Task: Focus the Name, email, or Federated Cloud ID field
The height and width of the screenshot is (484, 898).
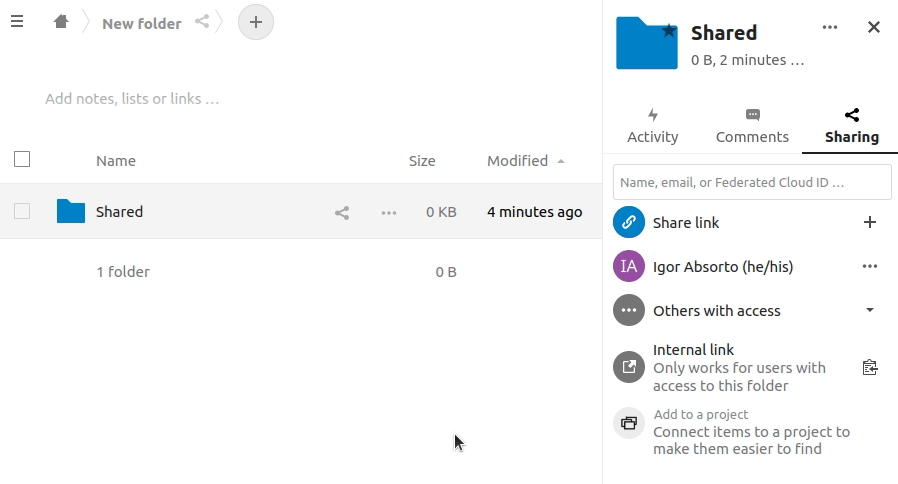Action: click(751, 182)
